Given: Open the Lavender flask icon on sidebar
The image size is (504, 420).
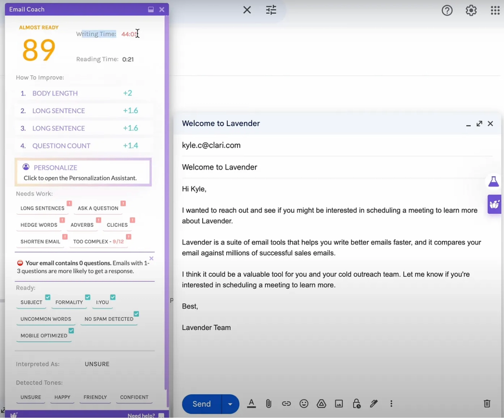Looking at the screenshot, I should 494,182.
